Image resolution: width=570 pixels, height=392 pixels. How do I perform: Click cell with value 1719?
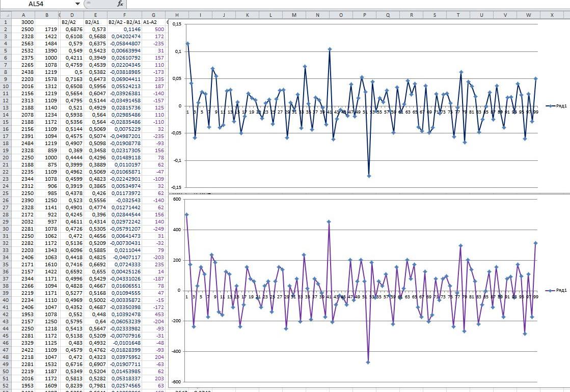[x=47, y=29]
